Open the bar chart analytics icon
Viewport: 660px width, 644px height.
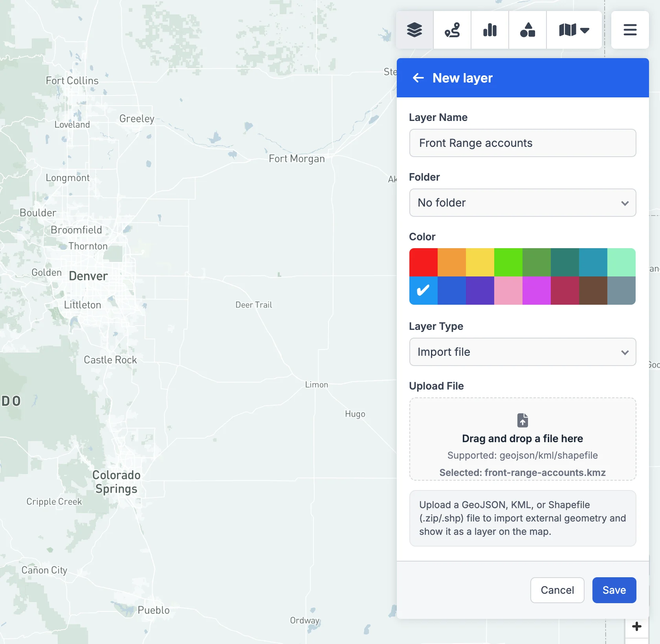click(x=490, y=30)
